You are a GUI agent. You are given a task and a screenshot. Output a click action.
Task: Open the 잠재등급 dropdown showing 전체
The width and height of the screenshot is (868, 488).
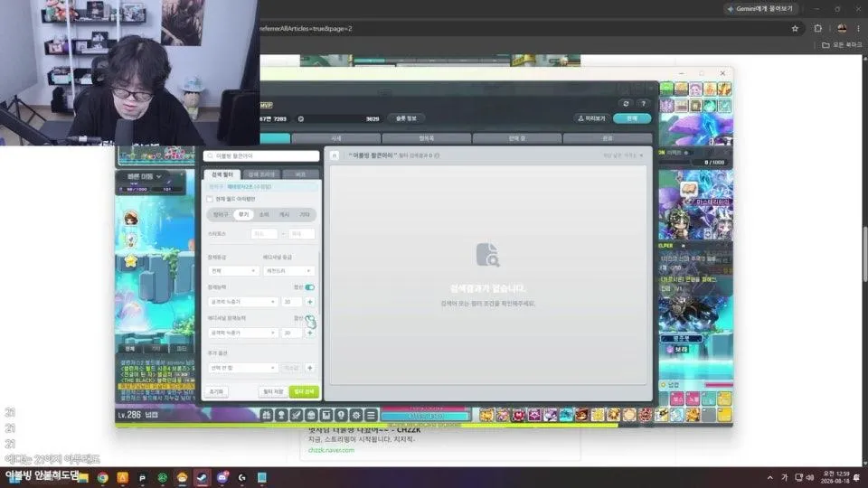[x=233, y=270]
